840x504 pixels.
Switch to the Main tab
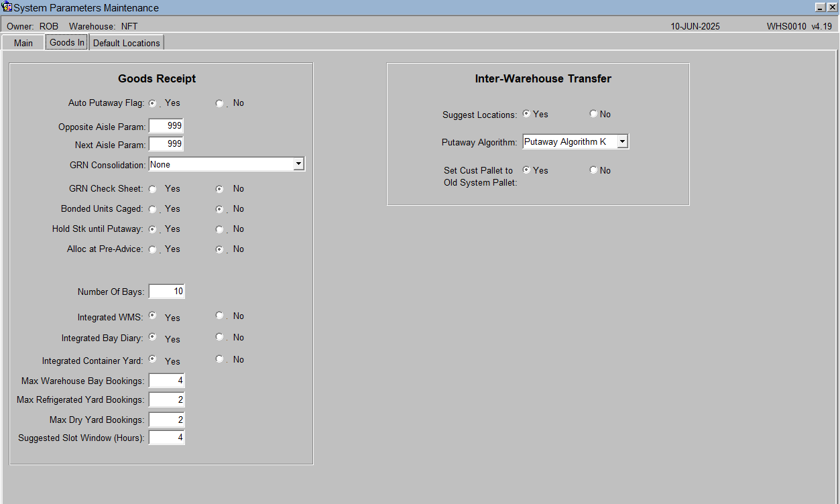pos(23,43)
